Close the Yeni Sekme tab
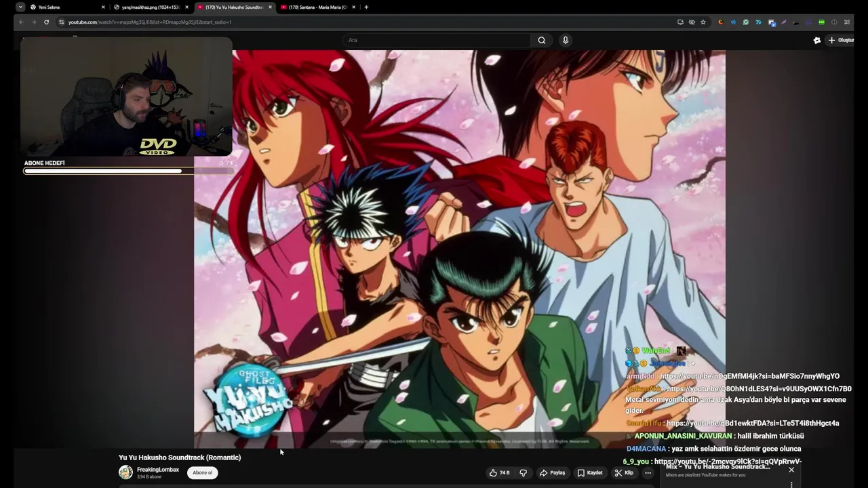868x488 pixels. tap(103, 7)
